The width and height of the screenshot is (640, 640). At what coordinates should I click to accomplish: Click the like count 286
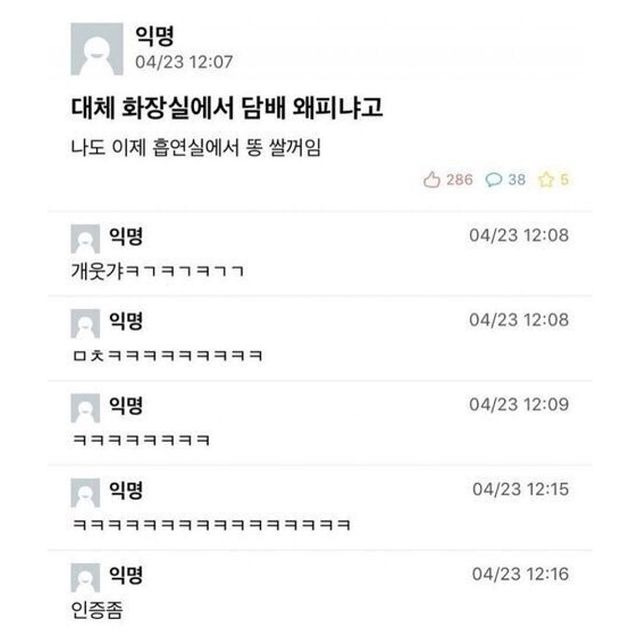pos(459,180)
